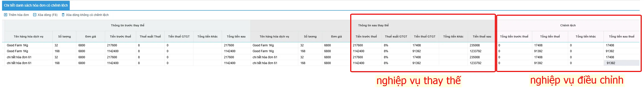
Task: Click Tên hàng hóa dịch vụ header in sau thay thế
Action: [274, 36]
